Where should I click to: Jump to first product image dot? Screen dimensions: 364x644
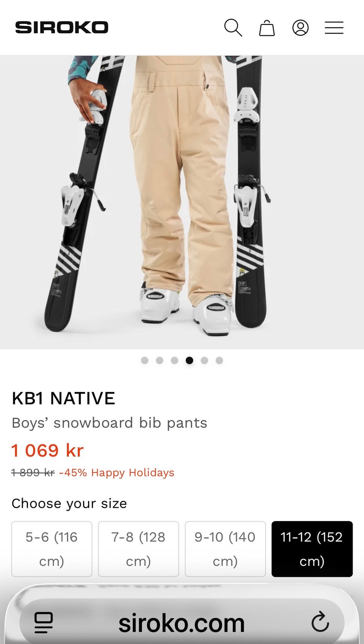tap(144, 360)
